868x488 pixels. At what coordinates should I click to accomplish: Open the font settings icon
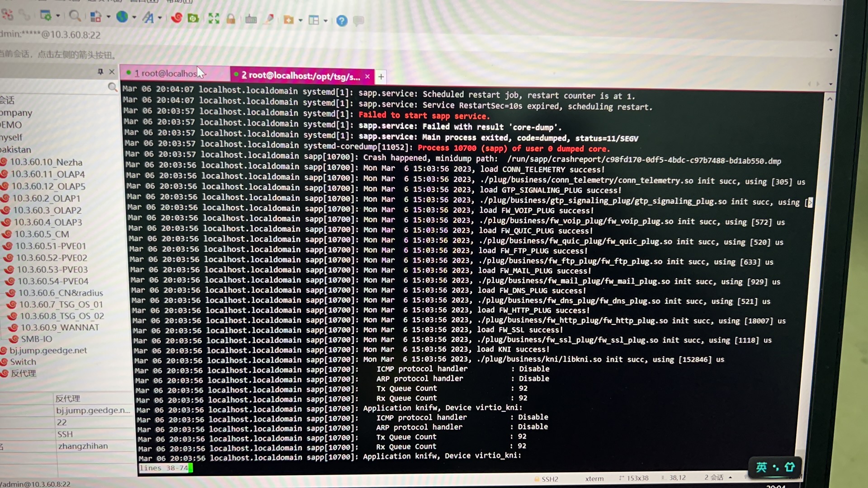[148, 18]
